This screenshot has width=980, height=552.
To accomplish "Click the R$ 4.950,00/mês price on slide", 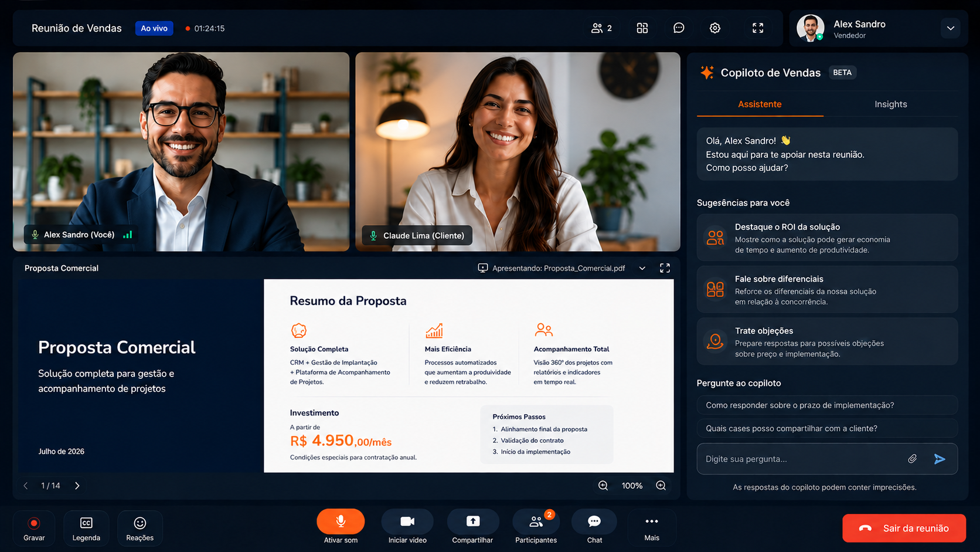I will [341, 441].
